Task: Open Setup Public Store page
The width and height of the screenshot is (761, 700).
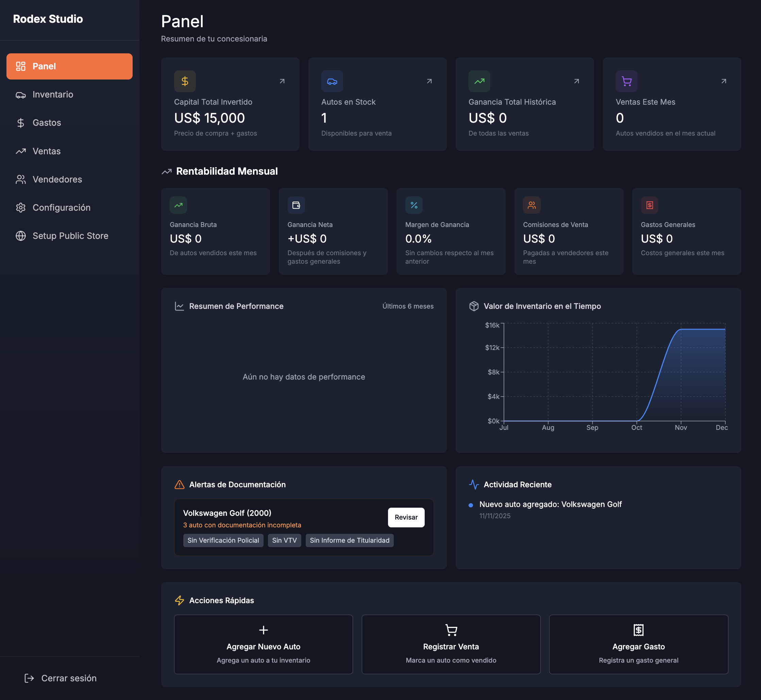Action: tap(70, 235)
